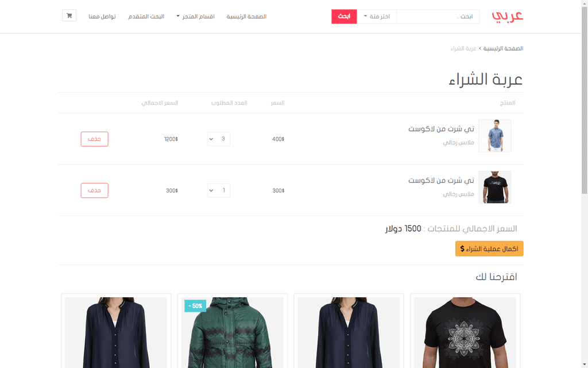588x368 pixels.
Task: Open black t-shirt cart item thumbnail
Action: (494, 187)
